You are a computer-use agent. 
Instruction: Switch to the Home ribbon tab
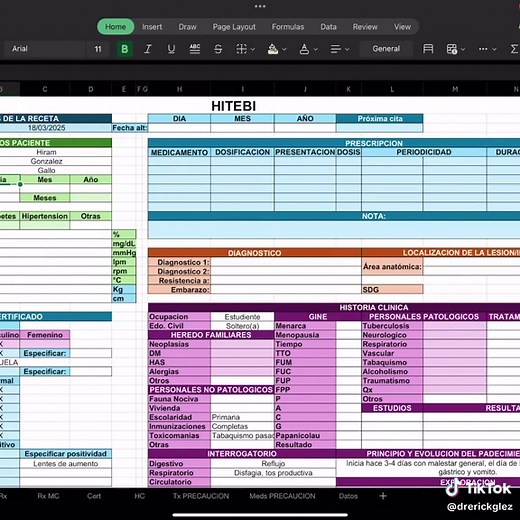click(x=116, y=27)
